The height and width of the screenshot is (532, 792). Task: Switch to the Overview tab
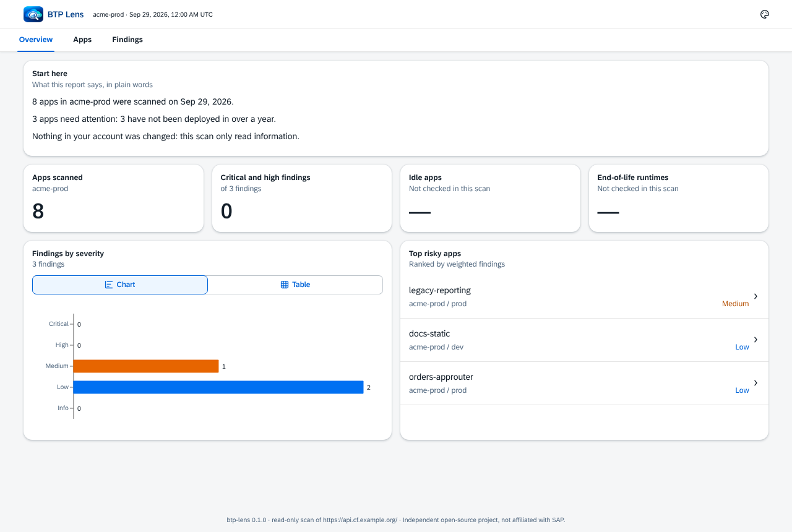point(36,40)
